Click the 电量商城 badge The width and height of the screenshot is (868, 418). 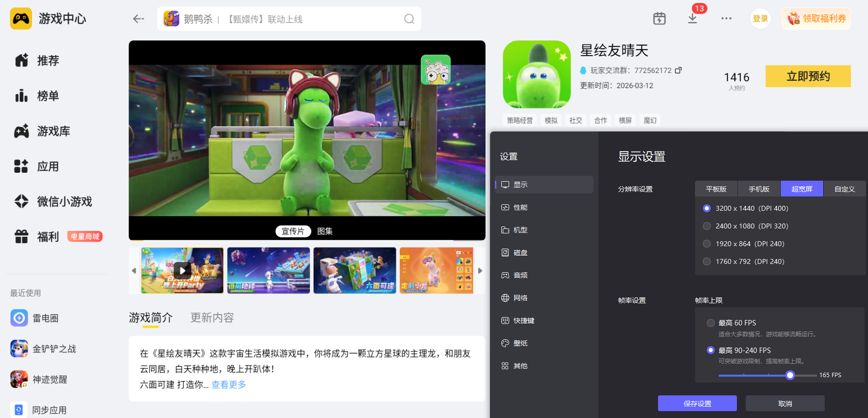(85, 237)
